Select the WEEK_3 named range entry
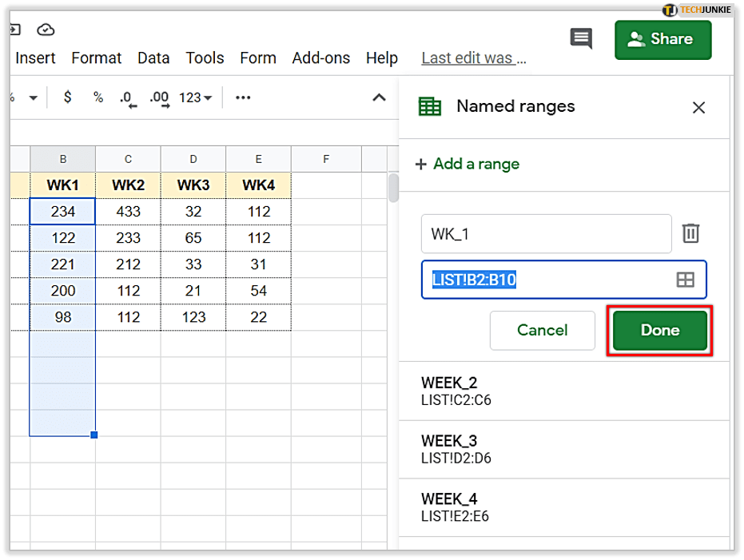Screen dimensions: 744x560 click(563, 449)
